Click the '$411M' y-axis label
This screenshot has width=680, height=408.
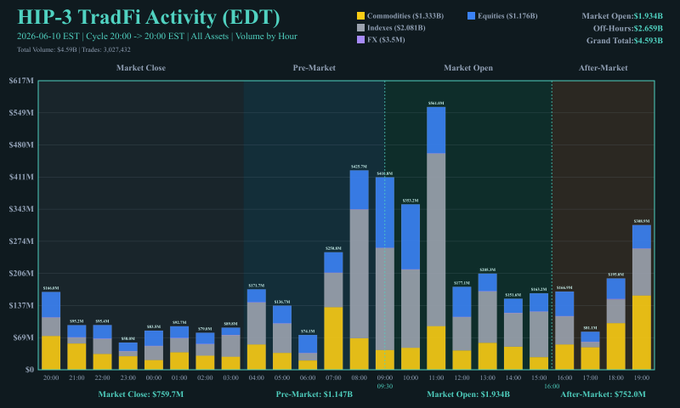tap(21, 177)
